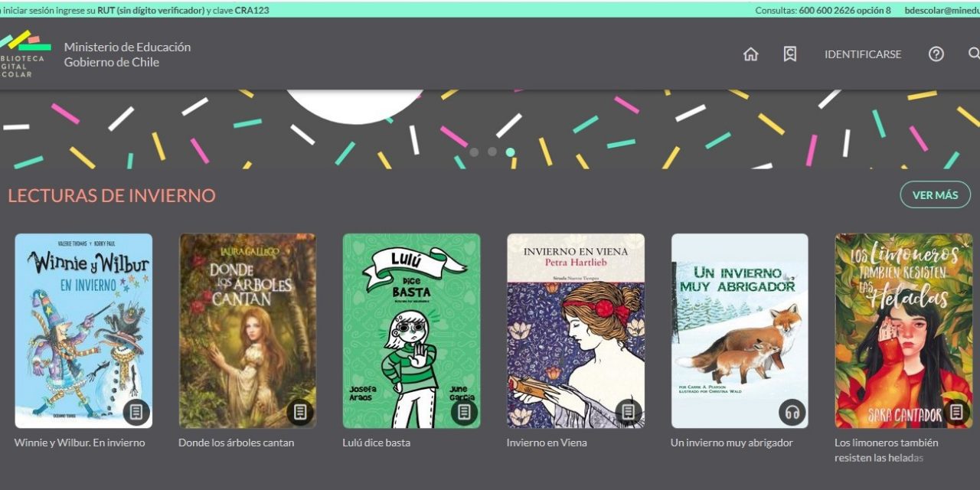Image resolution: width=980 pixels, height=490 pixels.
Task: Open Winnie y Wilbur book cover
Action: [x=83, y=331]
